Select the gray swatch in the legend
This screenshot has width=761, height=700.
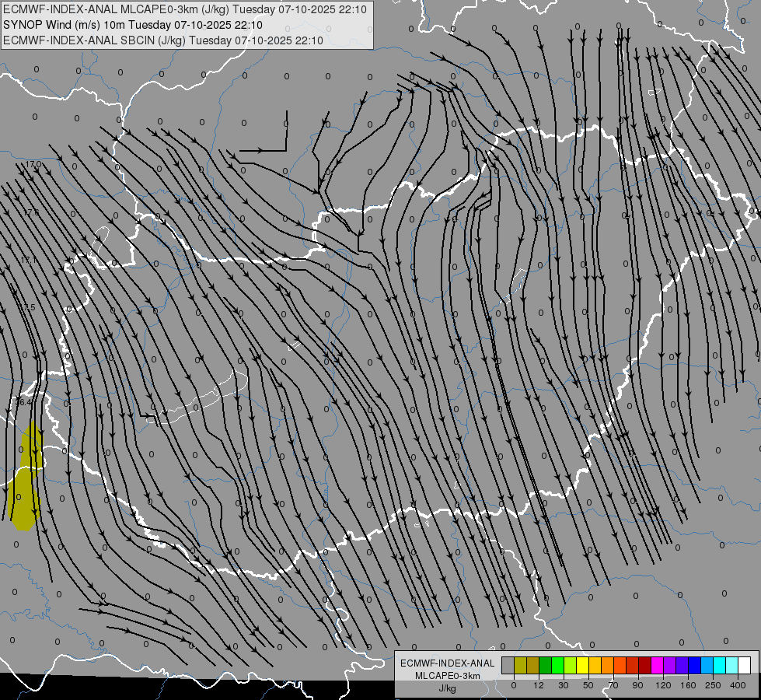tap(508, 665)
